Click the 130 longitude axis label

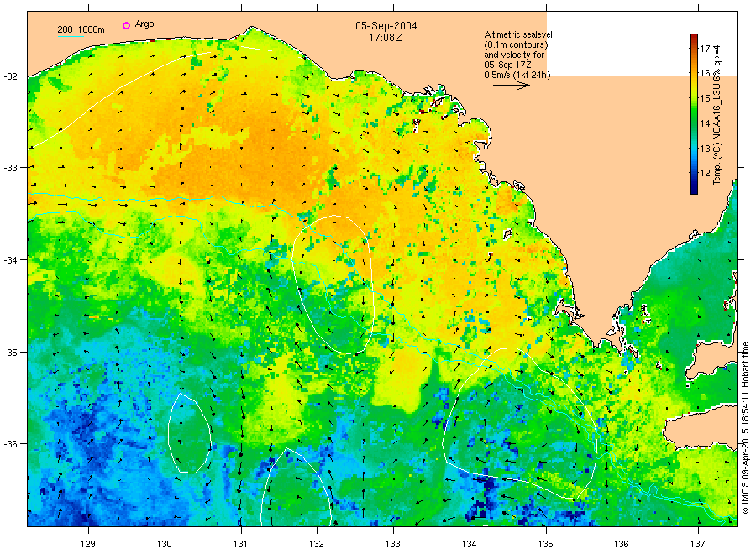pyautogui.click(x=165, y=544)
